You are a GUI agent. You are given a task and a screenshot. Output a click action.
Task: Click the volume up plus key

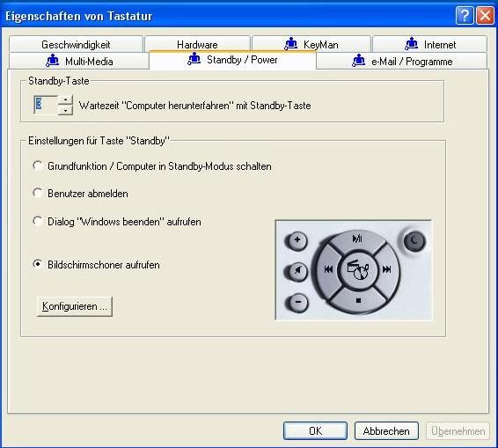(297, 240)
